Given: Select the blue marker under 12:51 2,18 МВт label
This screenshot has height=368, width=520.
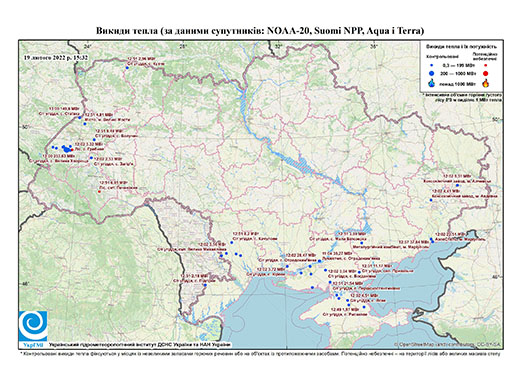Looking at the screenshot, I should coord(205,285).
